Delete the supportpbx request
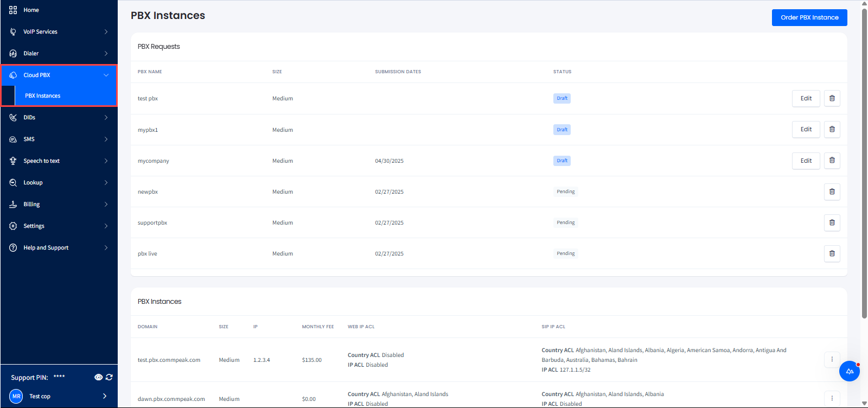Image resolution: width=868 pixels, height=408 pixels. click(832, 222)
